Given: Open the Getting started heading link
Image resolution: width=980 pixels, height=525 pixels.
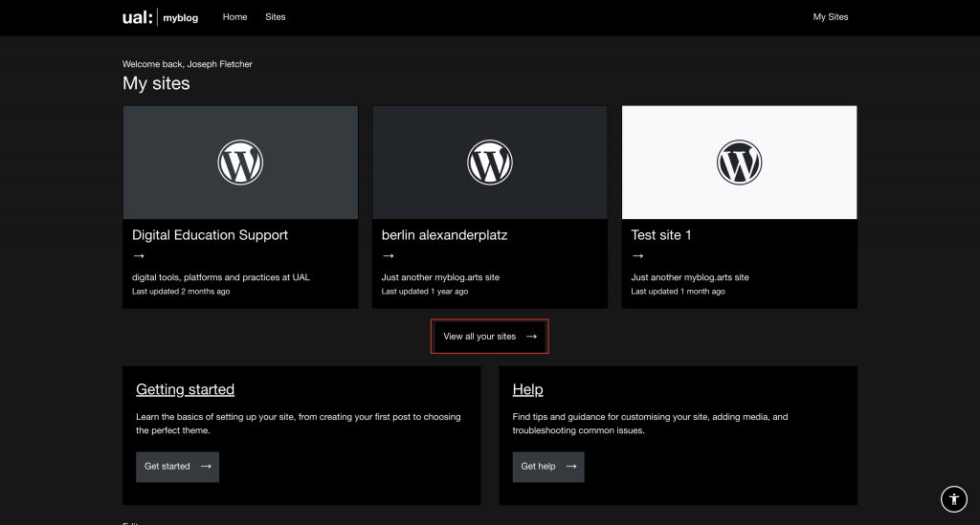Looking at the screenshot, I should (185, 389).
